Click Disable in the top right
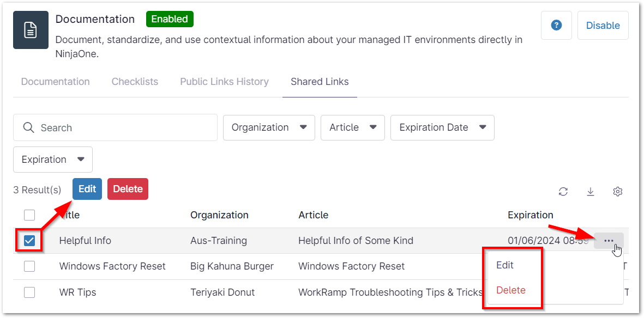644x318 pixels. pos(603,25)
